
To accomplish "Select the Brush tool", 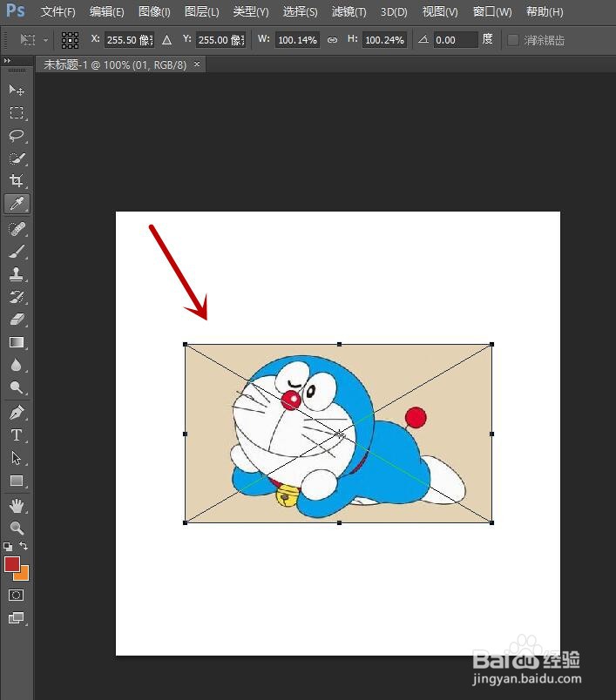I will click(17, 252).
